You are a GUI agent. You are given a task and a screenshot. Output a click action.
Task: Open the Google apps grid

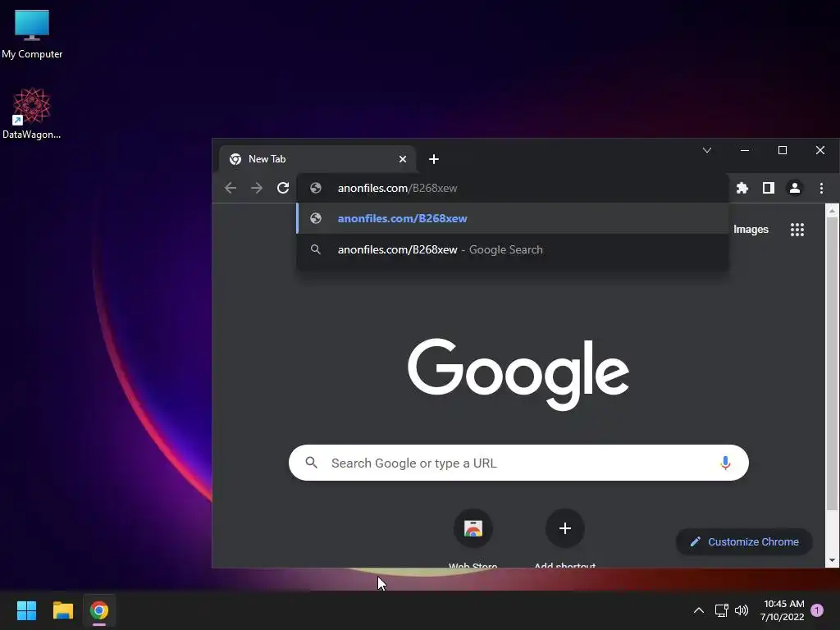[797, 230]
